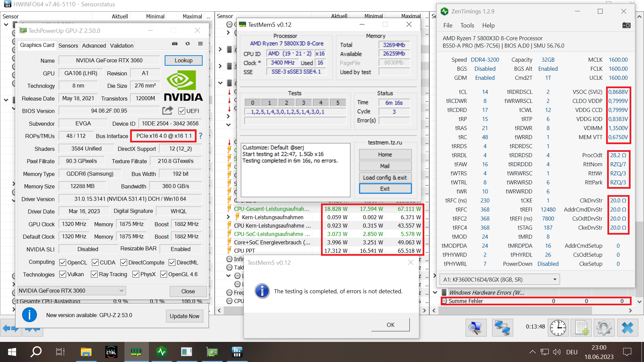Click the TestMem5 Home button
The width and height of the screenshot is (644, 362).
point(385,155)
